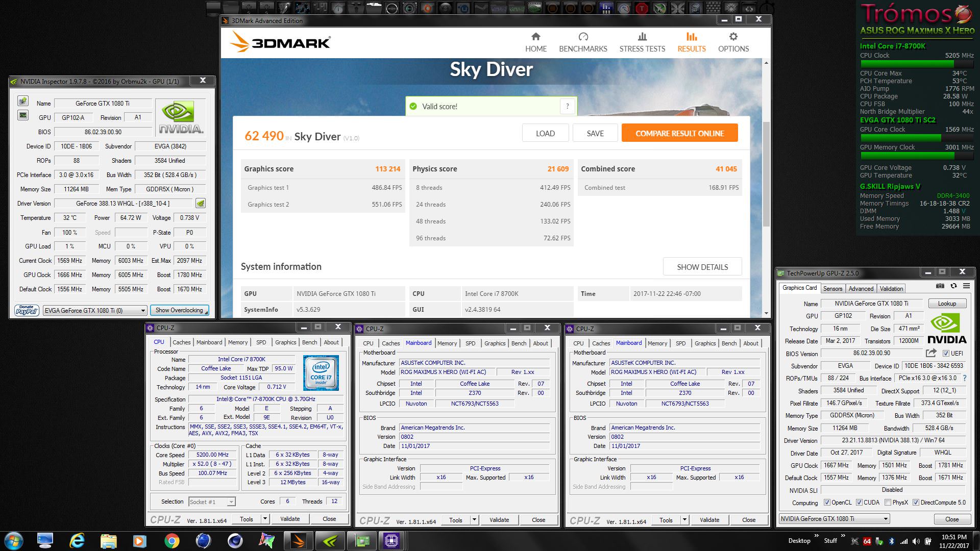Open Memory tab in middle CPU-Z window

coord(447,343)
